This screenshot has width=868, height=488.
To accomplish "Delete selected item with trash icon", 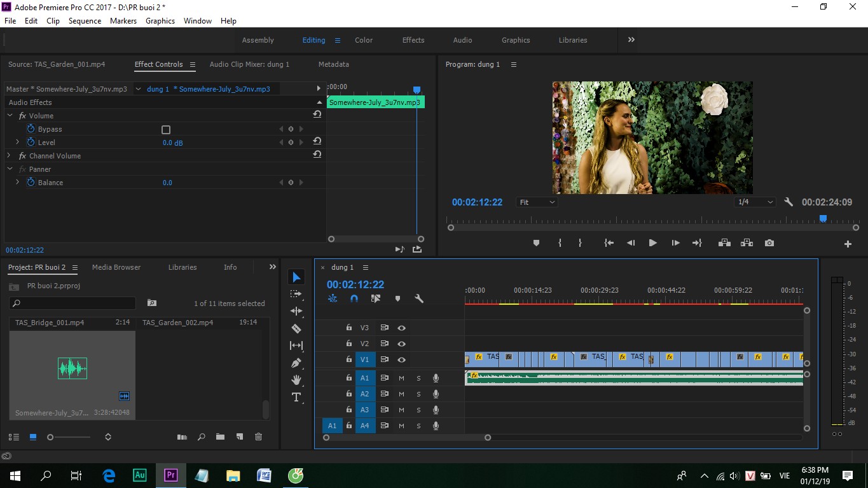I will tap(258, 437).
